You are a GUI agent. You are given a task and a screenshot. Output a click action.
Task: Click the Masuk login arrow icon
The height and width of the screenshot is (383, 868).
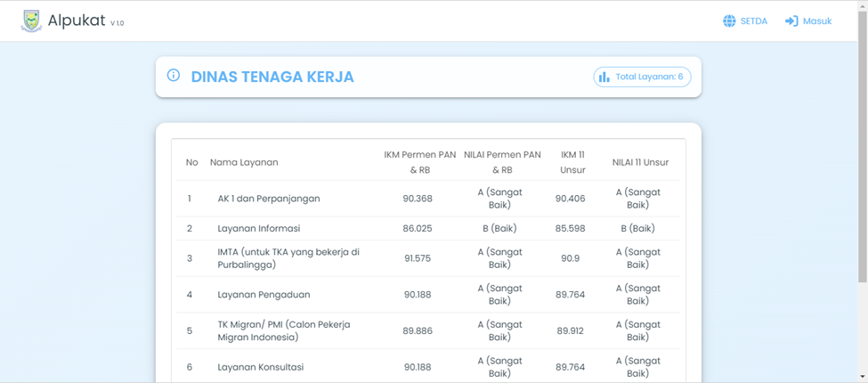[x=791, y=21]
